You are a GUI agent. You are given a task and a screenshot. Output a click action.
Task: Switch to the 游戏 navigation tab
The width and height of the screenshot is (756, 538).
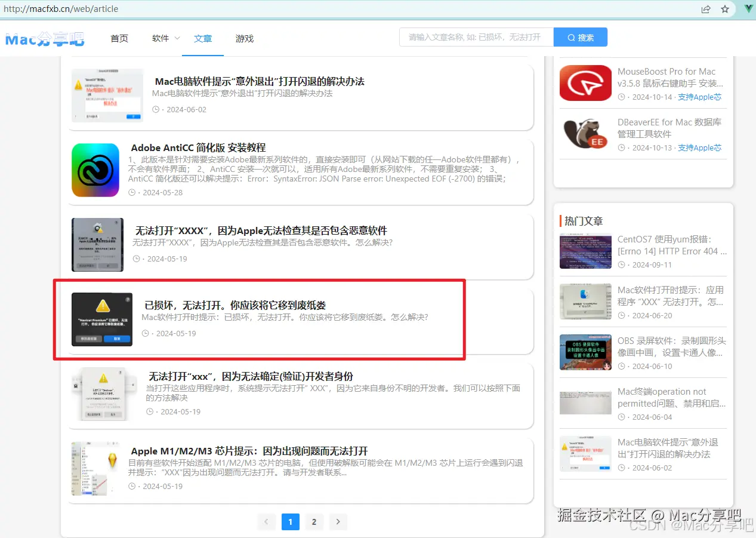tap(244, 38)
